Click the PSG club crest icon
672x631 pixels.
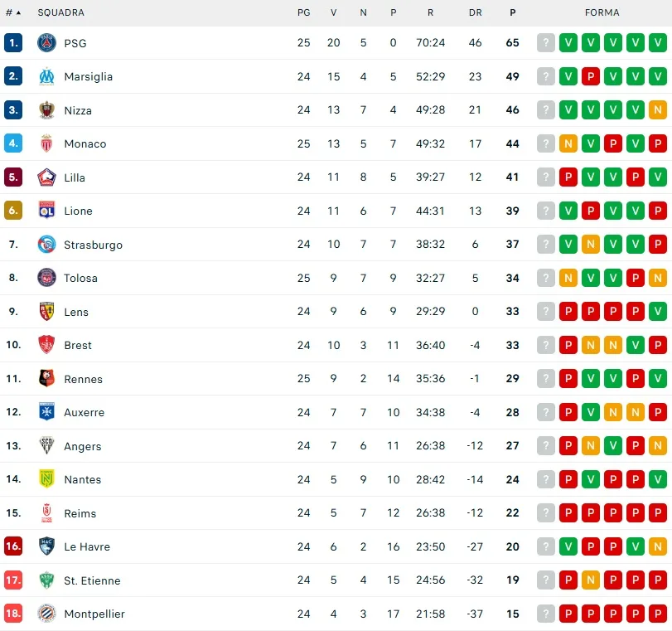click(46, 43)
